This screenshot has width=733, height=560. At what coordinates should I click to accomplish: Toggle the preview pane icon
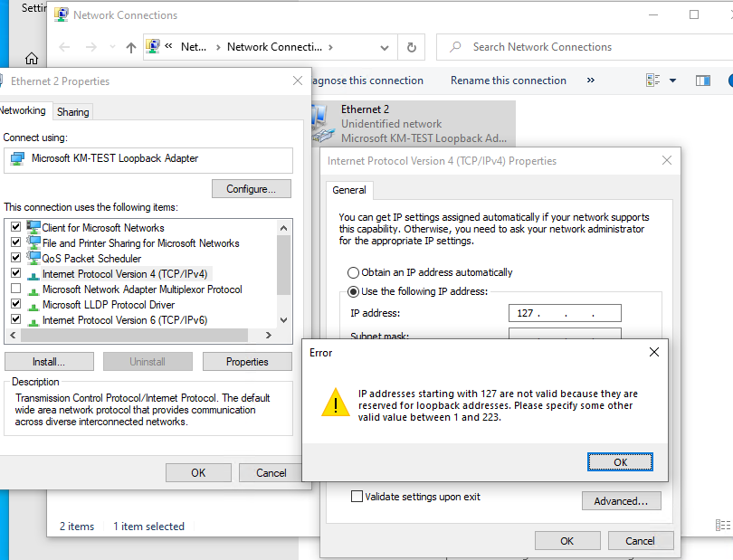[702, 81]
